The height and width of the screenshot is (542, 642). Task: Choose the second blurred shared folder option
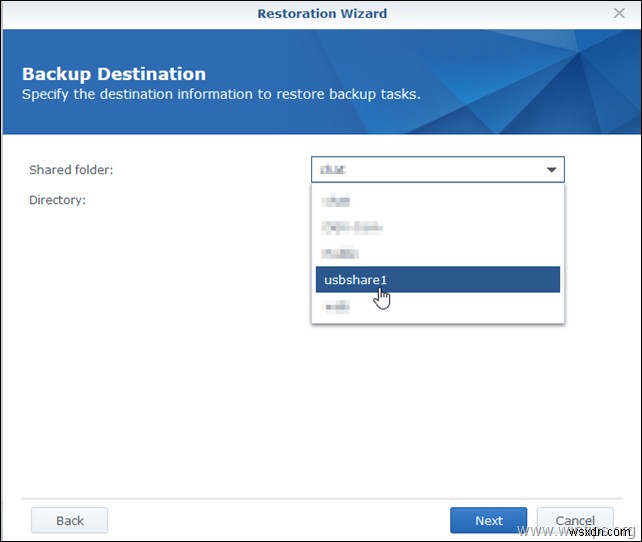[438, 227]
